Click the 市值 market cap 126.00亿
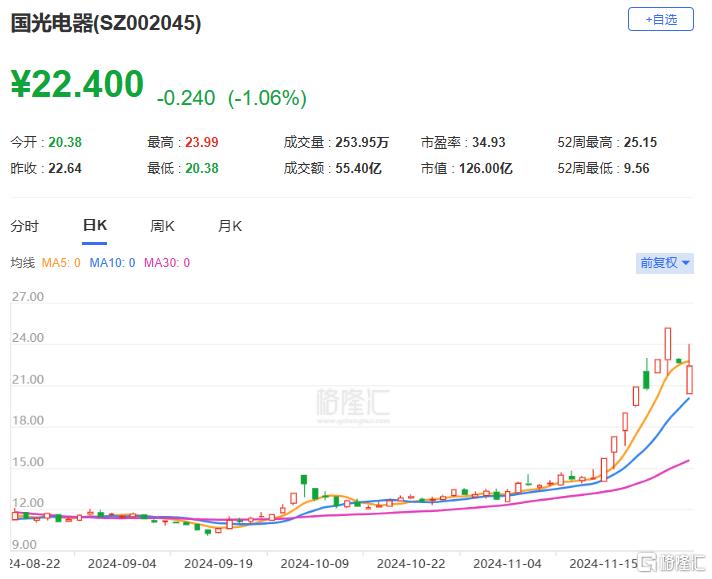712x579 pixels. click(485, 168)
